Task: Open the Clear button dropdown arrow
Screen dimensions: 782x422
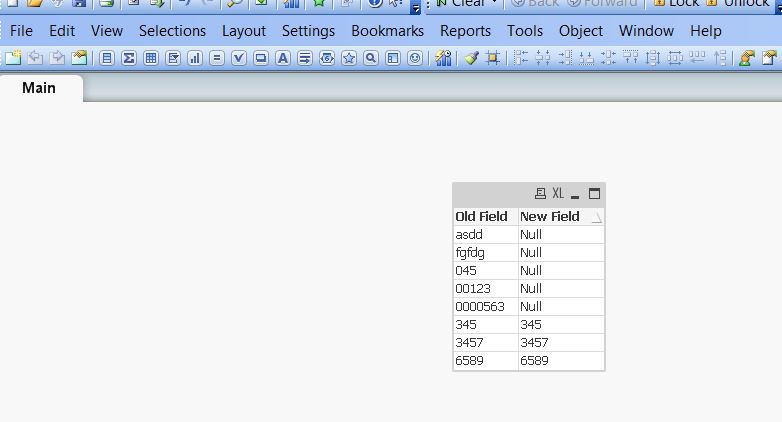Action: 495,3
